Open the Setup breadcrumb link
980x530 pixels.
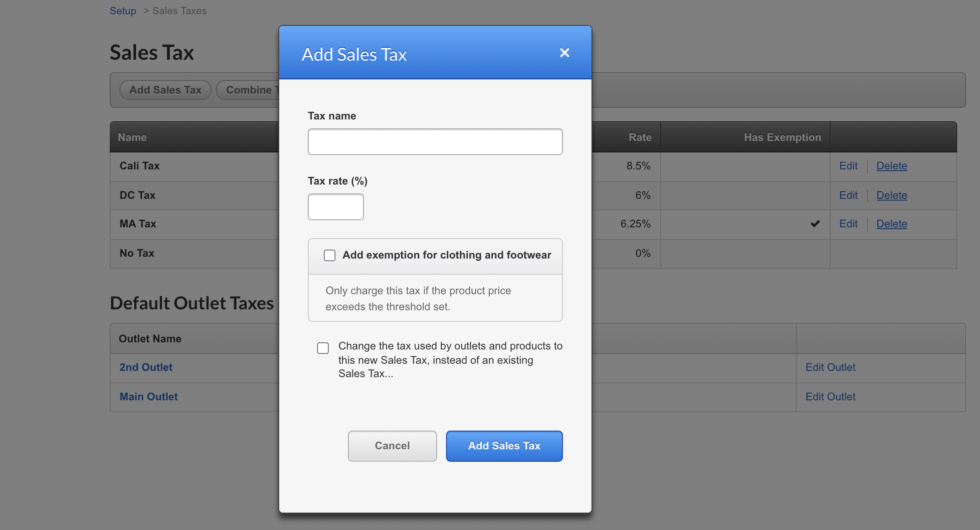(123, 11)
